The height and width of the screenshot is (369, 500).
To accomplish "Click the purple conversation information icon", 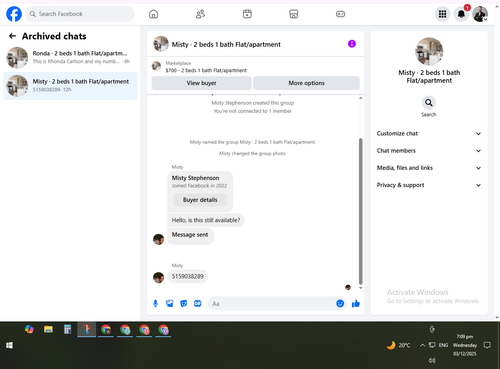I will (x=352, y=44).
